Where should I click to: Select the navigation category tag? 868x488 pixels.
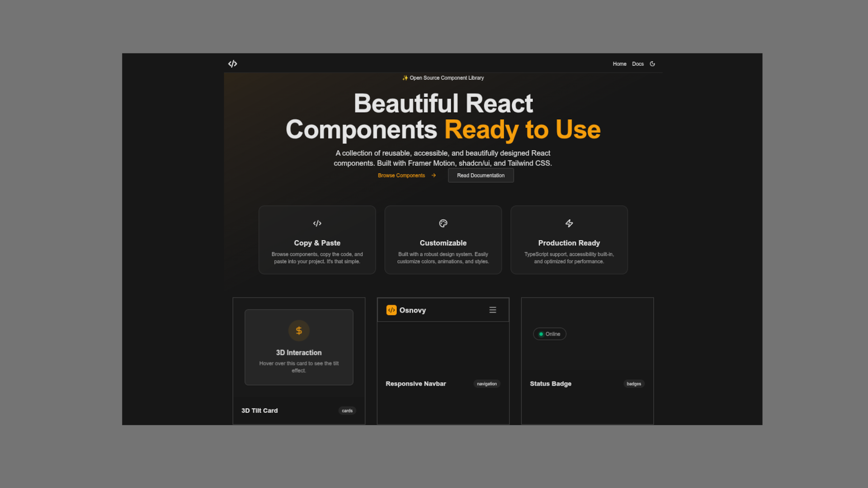point(486,384)
